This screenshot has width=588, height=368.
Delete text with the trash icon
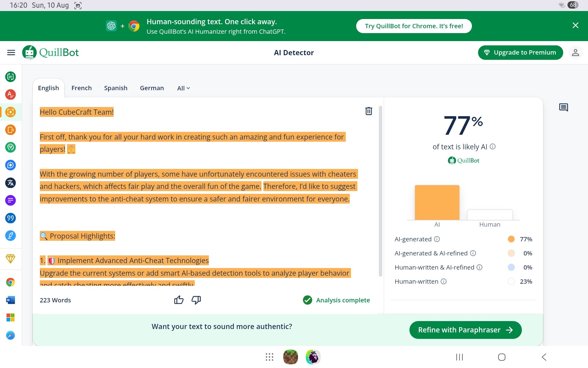coord(369,111)
